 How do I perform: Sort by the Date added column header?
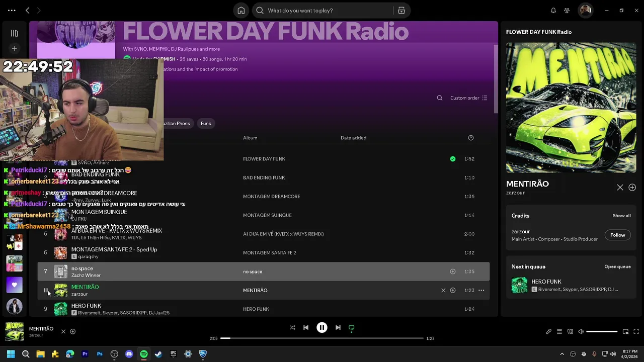(353, 138)
